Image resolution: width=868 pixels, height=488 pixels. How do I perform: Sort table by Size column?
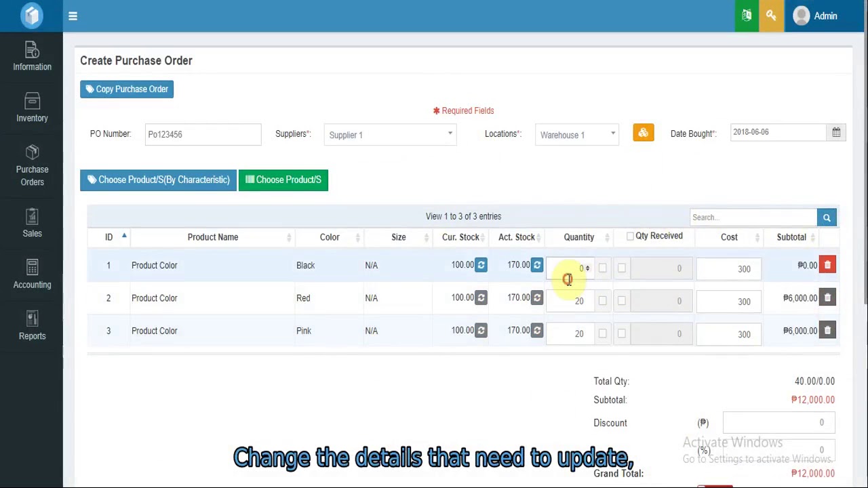coord(399,237)
